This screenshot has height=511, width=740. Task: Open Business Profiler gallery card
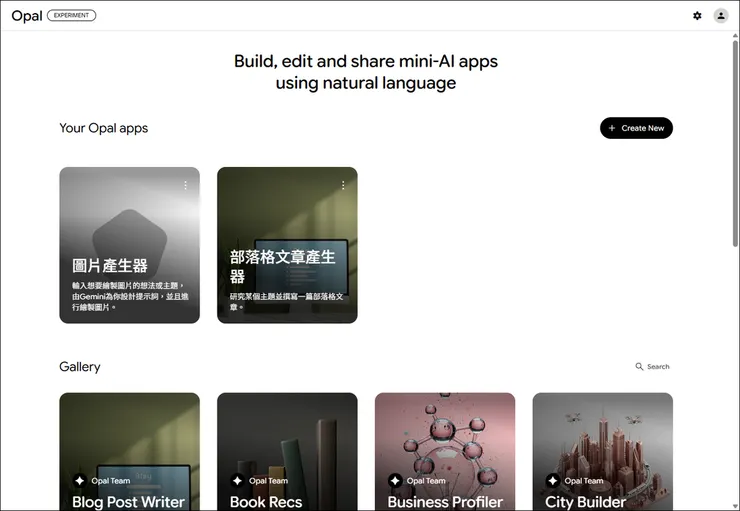point(445,452)
